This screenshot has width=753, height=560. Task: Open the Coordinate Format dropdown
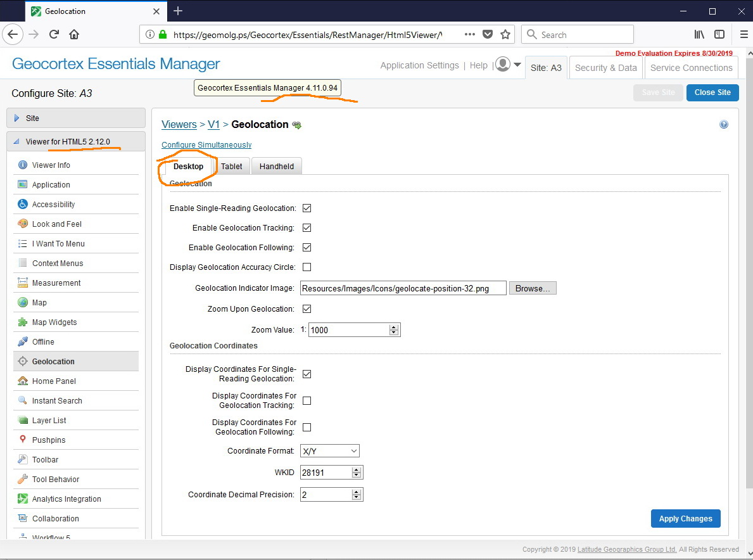(330, 451)
